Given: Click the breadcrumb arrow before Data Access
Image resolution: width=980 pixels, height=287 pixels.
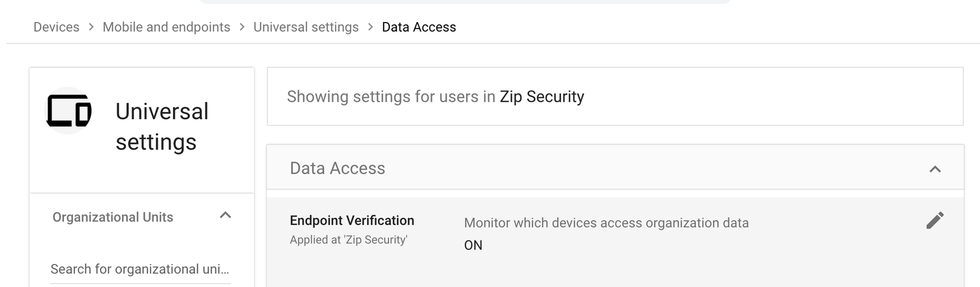Looking at the screenshot, I should click(x=370, y=27).
